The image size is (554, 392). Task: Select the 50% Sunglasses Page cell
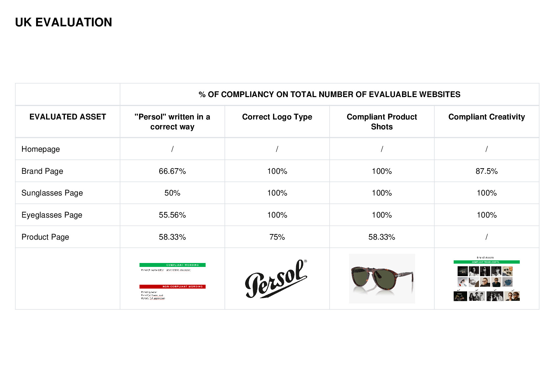[x=172, y=193]
